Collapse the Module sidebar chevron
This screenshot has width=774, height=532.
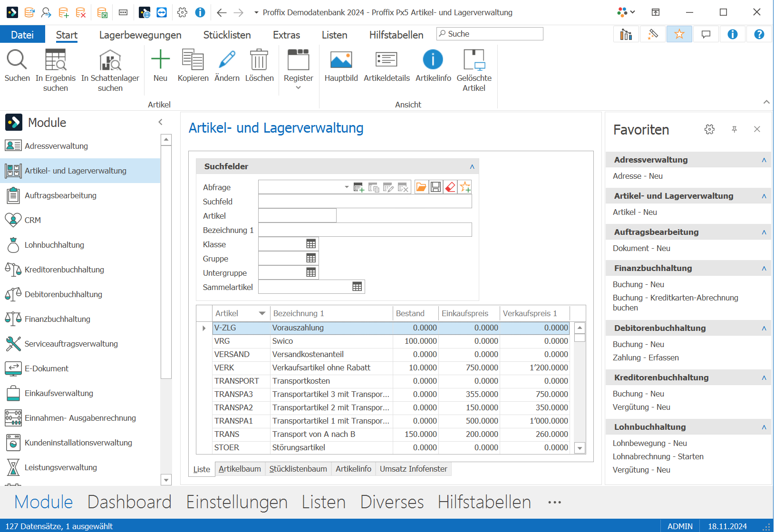(x=161, y=122)
